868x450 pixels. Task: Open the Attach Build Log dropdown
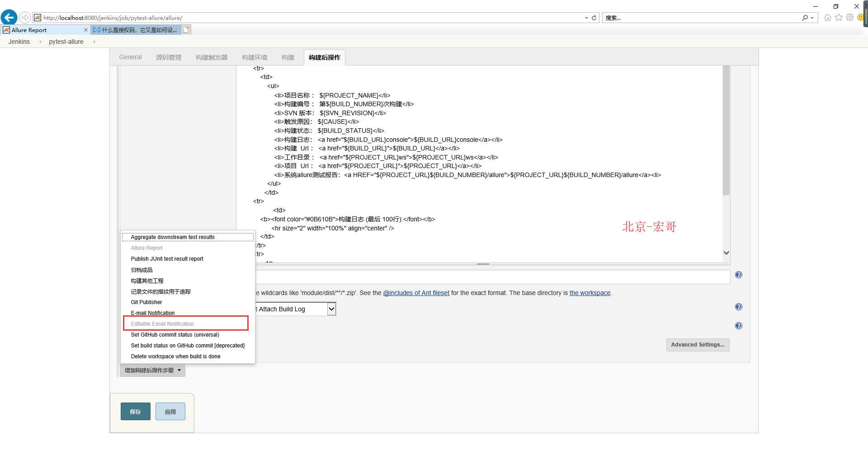tap(331, 309)
